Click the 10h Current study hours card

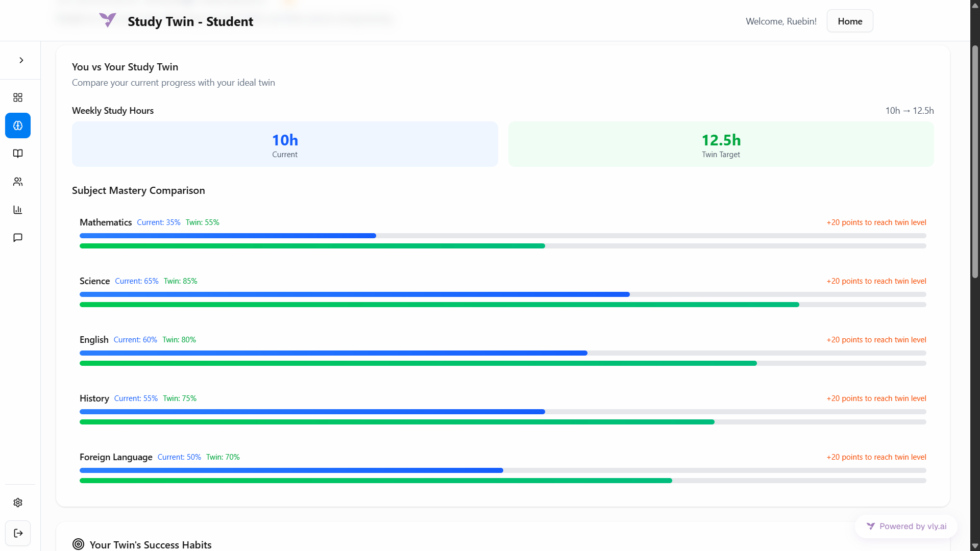click(285, 144)
